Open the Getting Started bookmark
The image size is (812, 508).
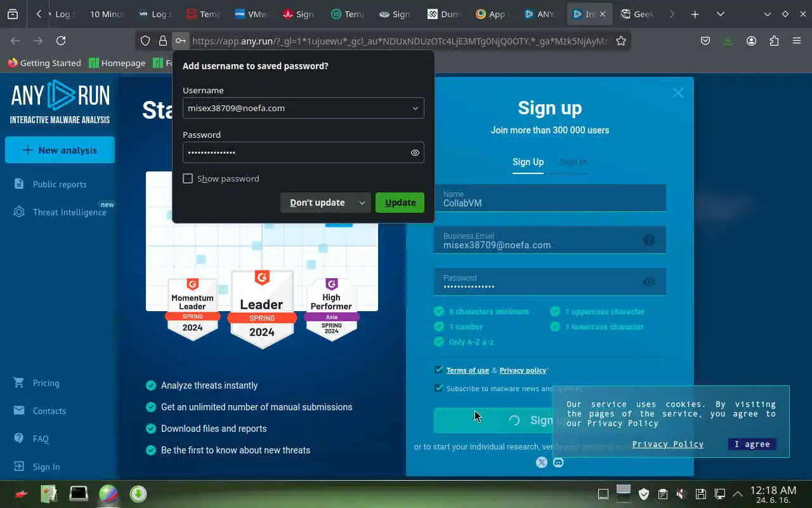tap(44, 63)
